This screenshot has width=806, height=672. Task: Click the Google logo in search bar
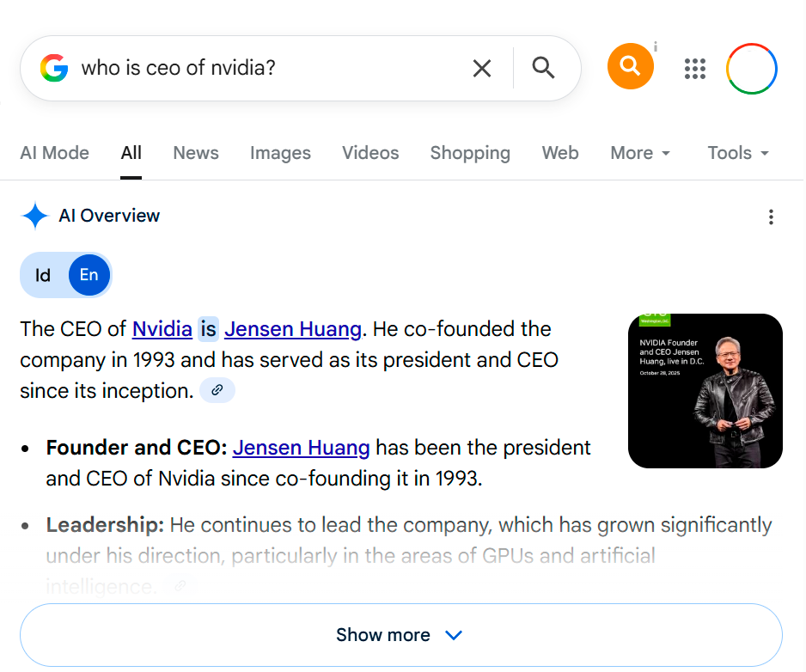[54, 68]
